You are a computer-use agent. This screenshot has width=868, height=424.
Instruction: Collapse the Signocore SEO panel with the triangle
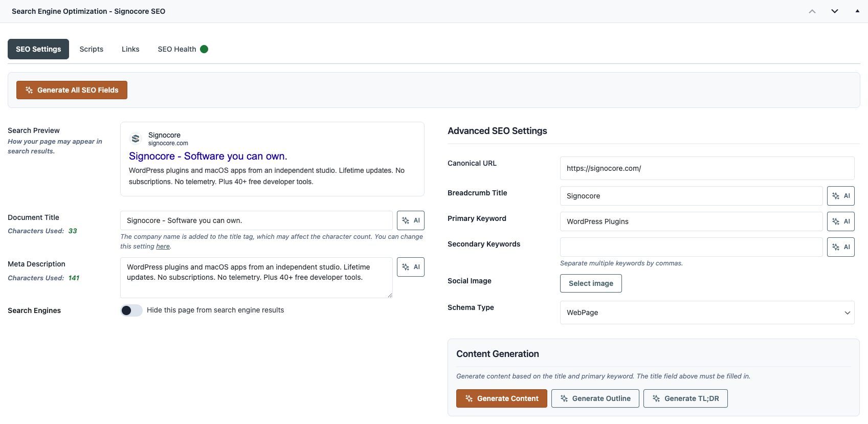(857, 11)
